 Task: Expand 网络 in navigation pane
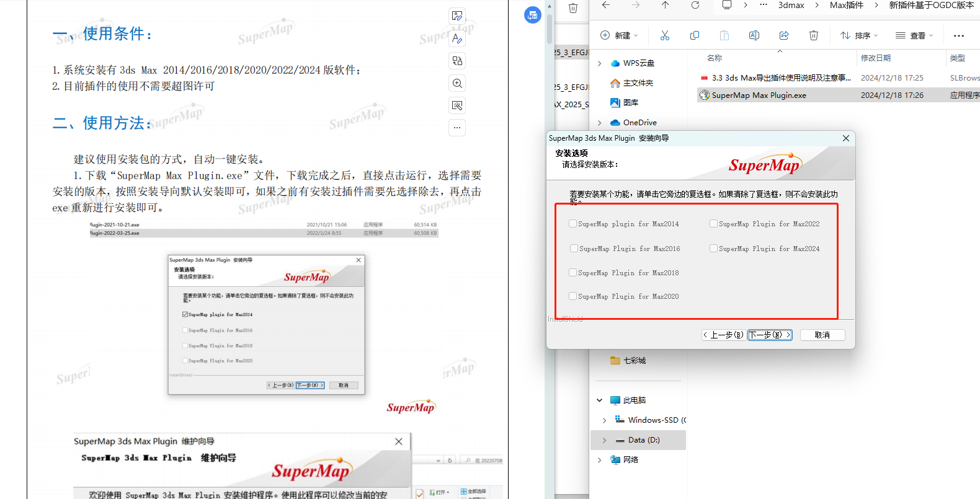(599, 460)
